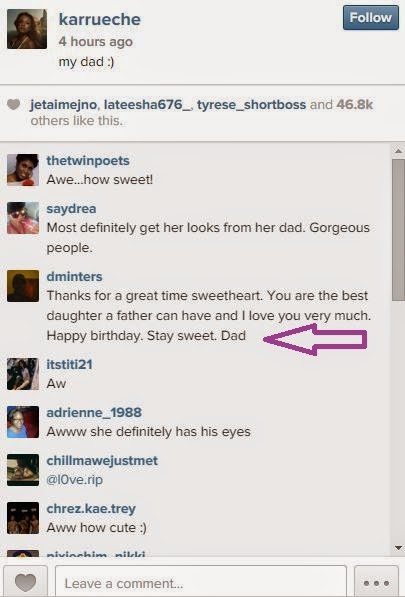The width and height of the screenshot is (405, 597).
Task: Click the Leave a comment field
Action: point(201,583)
